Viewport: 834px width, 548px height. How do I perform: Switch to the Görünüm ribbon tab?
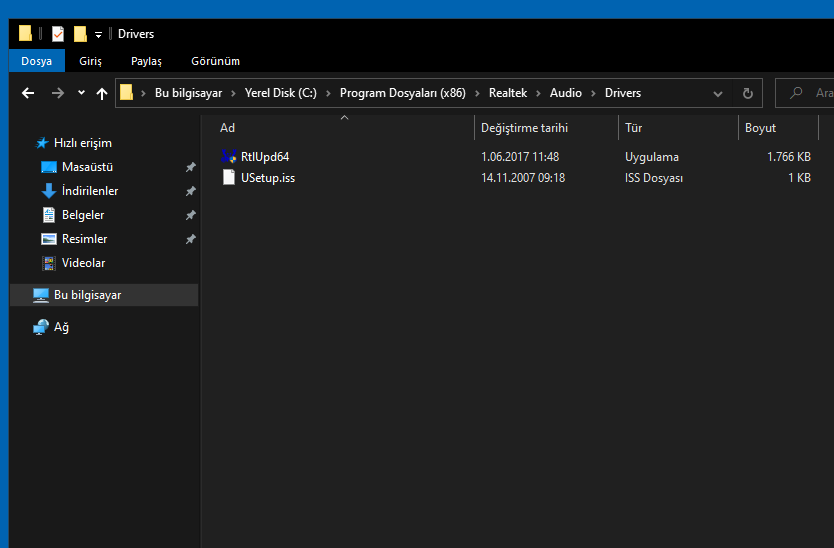click(x=215, y=61)
